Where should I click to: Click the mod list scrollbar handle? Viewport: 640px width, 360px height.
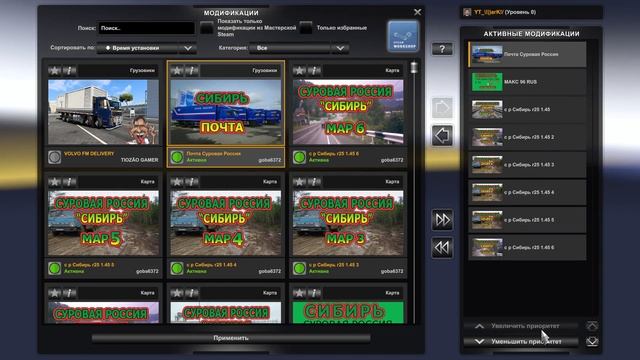(x=414, y=67)
